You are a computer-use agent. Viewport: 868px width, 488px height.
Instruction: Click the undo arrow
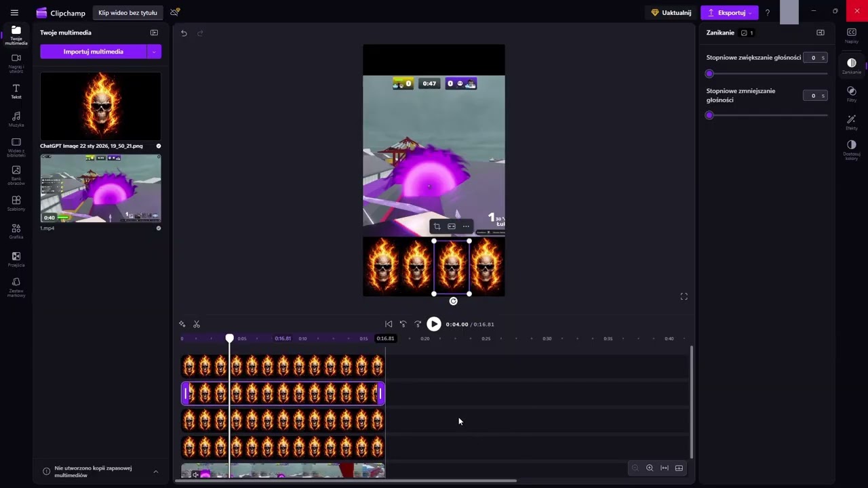coord(184,33)
